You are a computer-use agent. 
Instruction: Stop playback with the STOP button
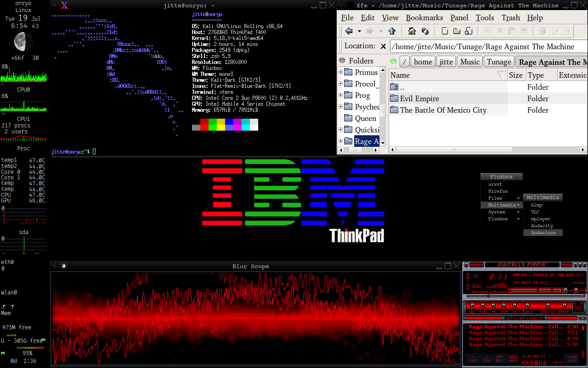(x=504, y=305)
